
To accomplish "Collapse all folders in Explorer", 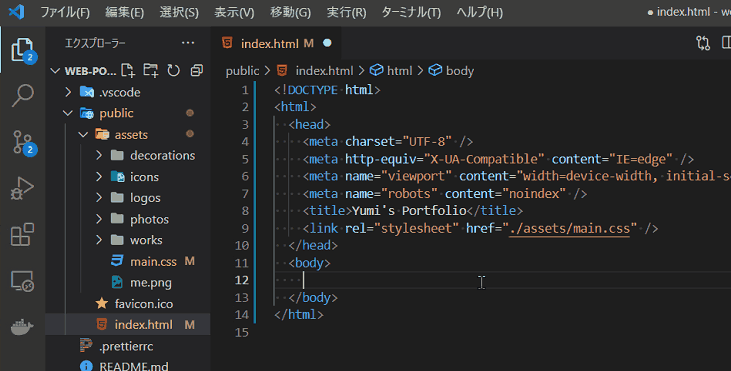I will click(197, 70).
